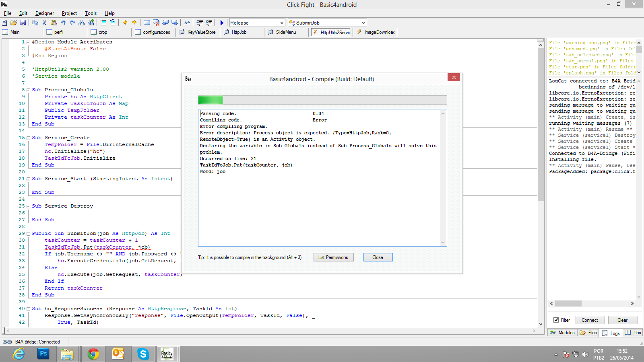The width and height of the screenshot is (644, 362).
Task: Run the project with the blue arrow
Action: (221, 23)
